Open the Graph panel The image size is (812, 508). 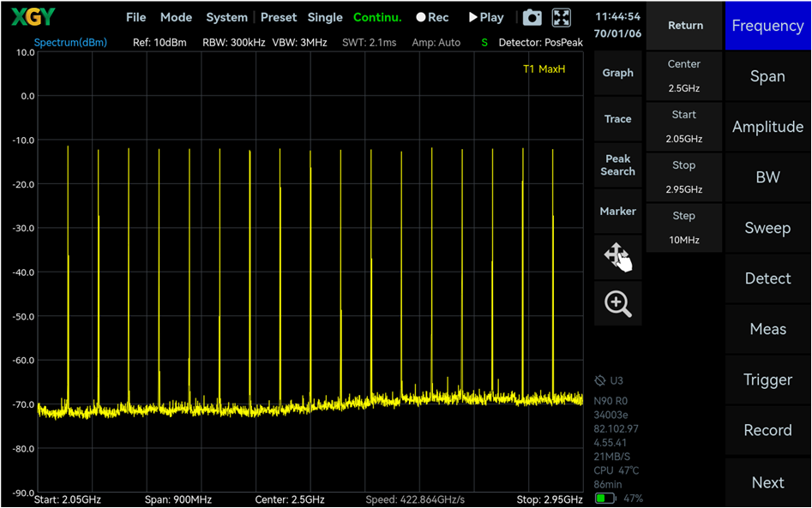click(x=618, y=73)
